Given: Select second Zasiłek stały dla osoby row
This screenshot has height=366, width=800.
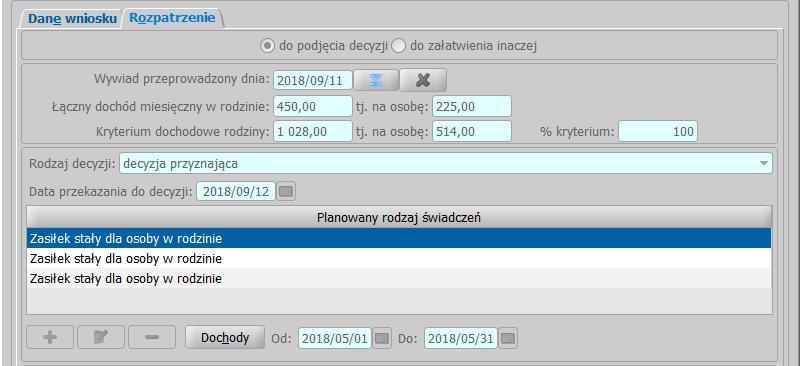Looking at the screenshot, I should point(399,259).
